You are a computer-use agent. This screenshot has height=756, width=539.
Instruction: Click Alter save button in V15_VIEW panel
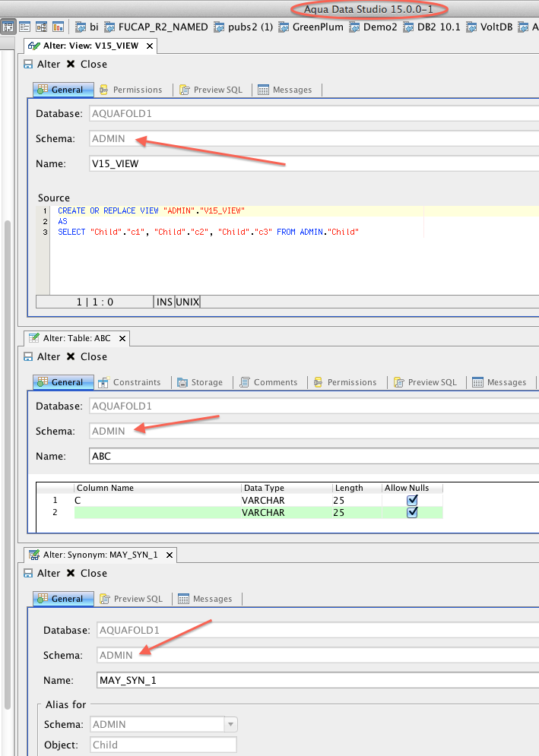point(42,64)
